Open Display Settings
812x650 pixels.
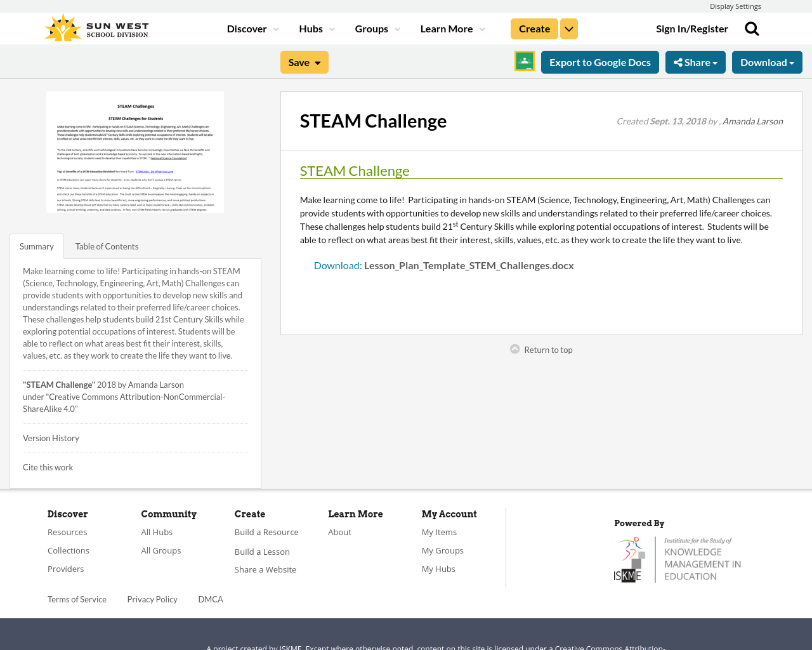tap(735, 5)
